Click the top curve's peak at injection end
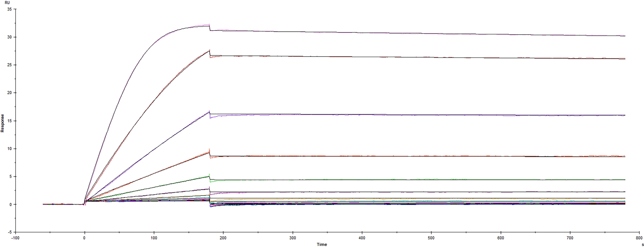This screenshot has height=247, width=644. pos(209,25)
